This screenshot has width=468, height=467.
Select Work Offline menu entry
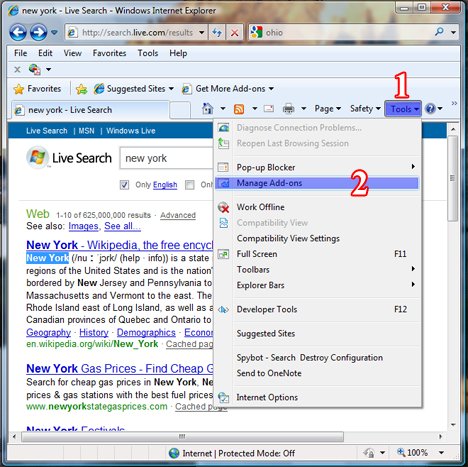coord(317,207)
